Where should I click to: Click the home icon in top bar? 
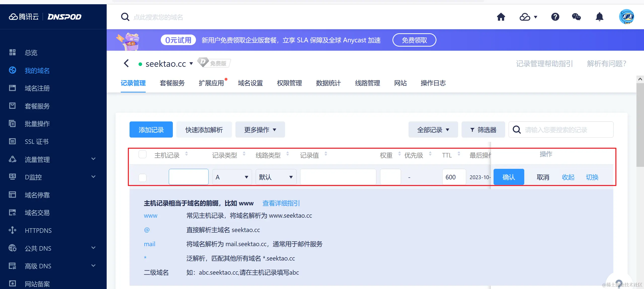[501, 17]
